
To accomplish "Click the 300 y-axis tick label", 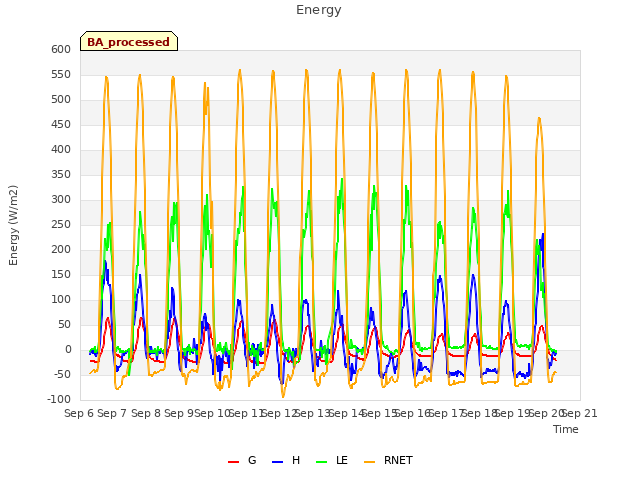I will point(61,200).
